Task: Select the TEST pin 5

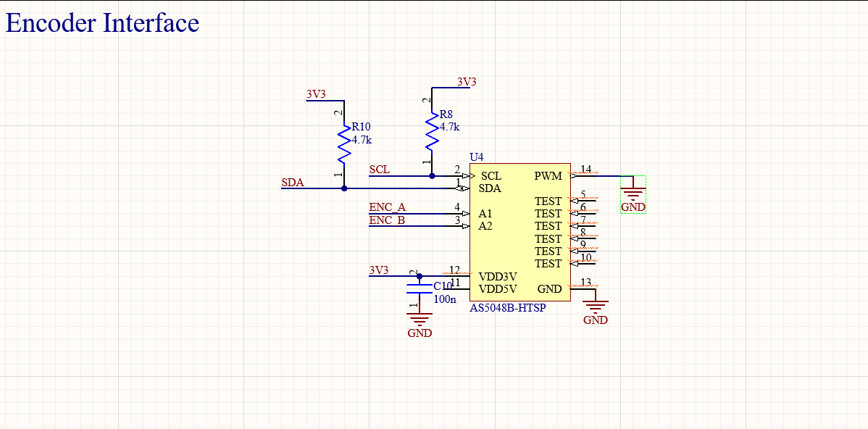Action: pyautogui.click(x=583, y=201)
